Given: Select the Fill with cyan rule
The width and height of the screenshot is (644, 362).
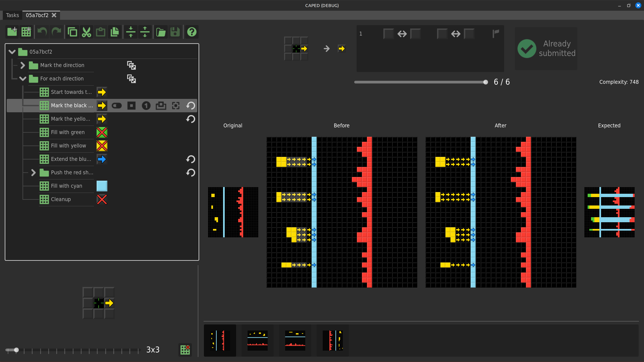Looking at the screenshot, I should point(67,186).
